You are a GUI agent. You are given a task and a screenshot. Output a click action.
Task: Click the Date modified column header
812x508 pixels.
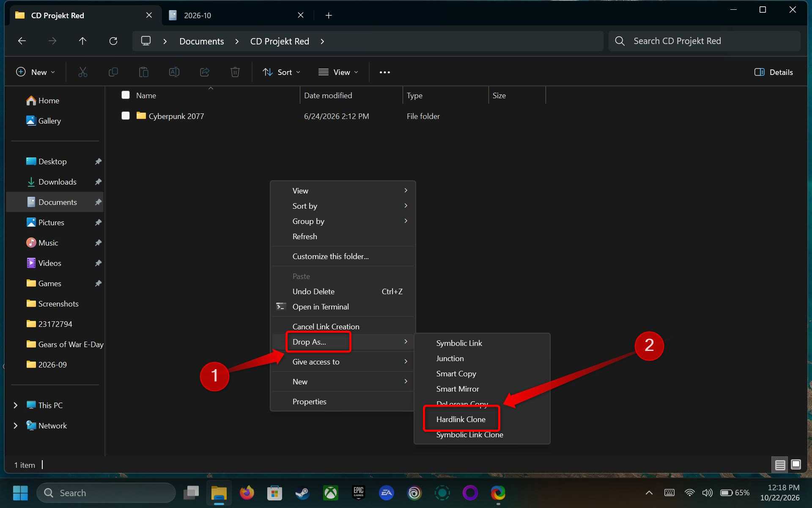(x=351, y=96)
